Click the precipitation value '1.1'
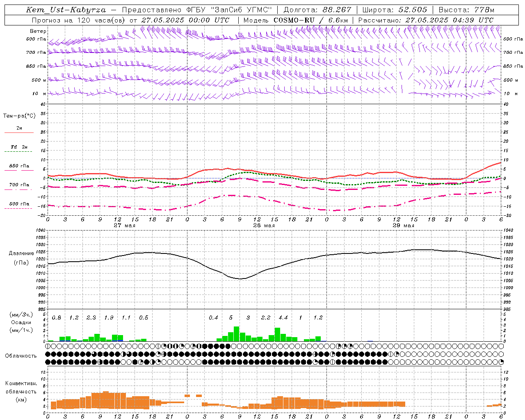Viewport: 525px width, 420px height. 126,318
